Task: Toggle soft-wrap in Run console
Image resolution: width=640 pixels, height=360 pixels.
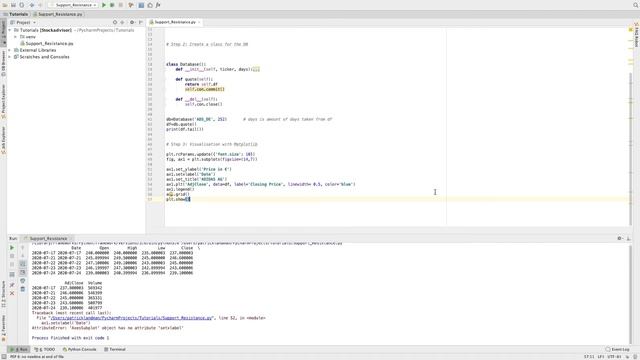Action: (x=22, y=264)
